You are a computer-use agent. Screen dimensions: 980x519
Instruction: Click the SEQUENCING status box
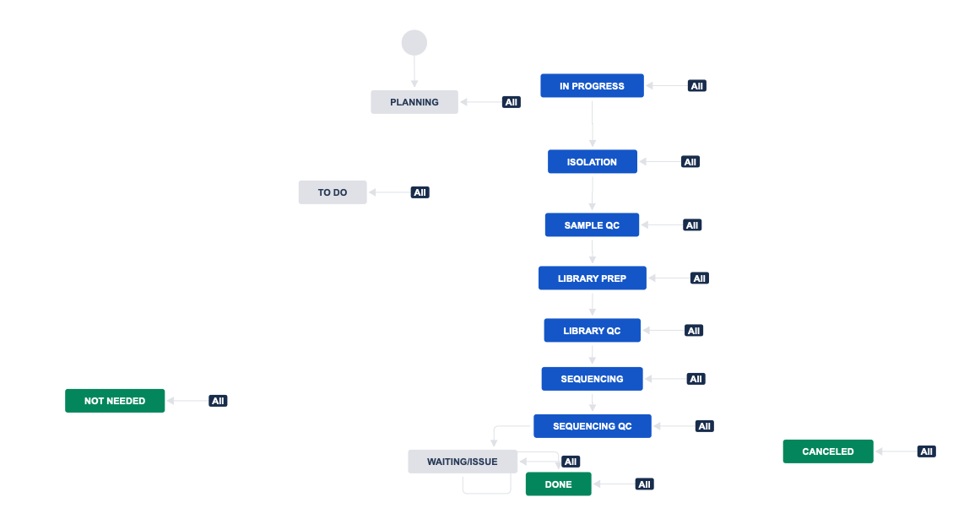(x=592, y=379)
